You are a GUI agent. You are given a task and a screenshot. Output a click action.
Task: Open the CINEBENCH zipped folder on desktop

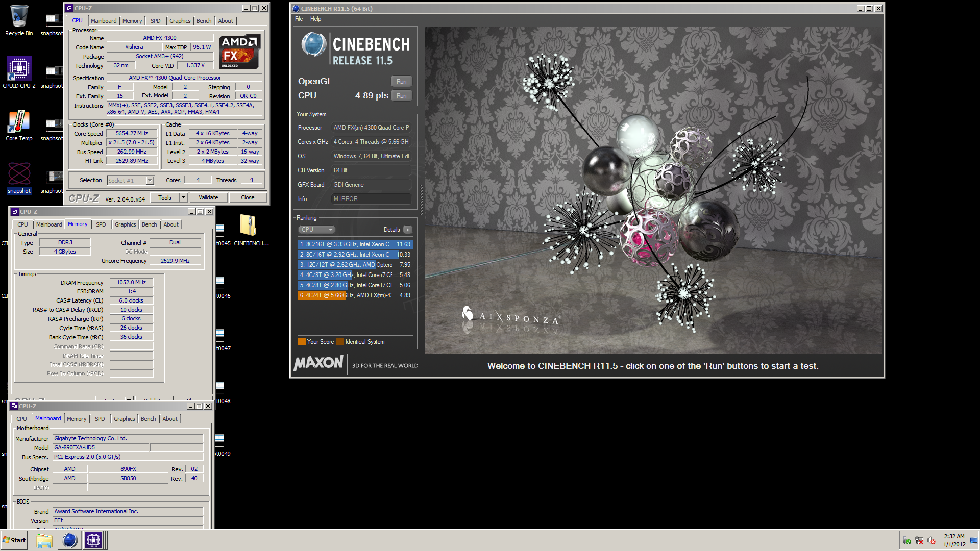(x=249, y=230)
